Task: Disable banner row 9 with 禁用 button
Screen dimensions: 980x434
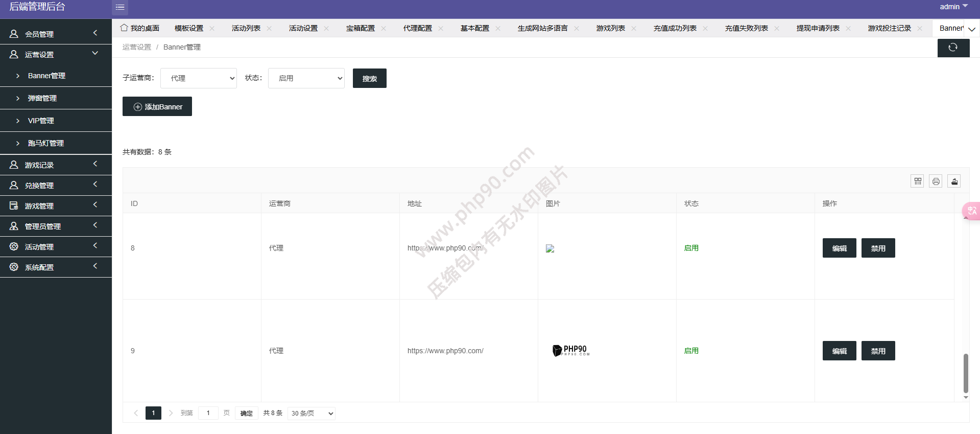Action: [878, 351]
